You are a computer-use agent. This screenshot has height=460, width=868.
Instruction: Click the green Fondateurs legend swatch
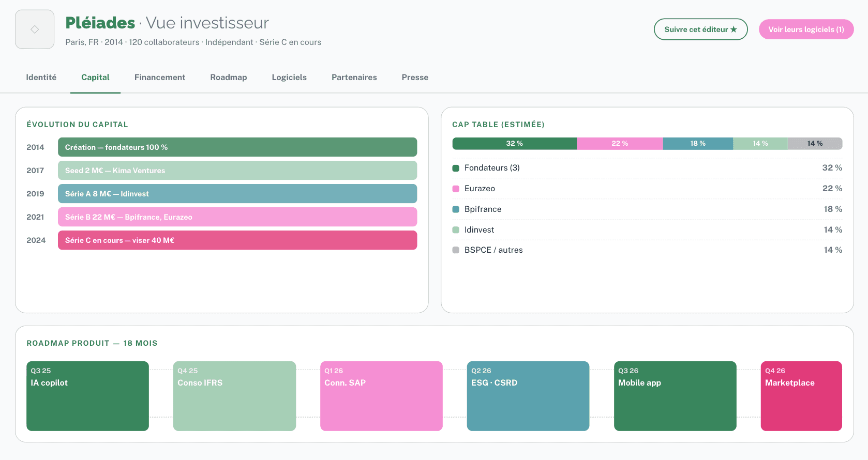[x=456, y=168]
